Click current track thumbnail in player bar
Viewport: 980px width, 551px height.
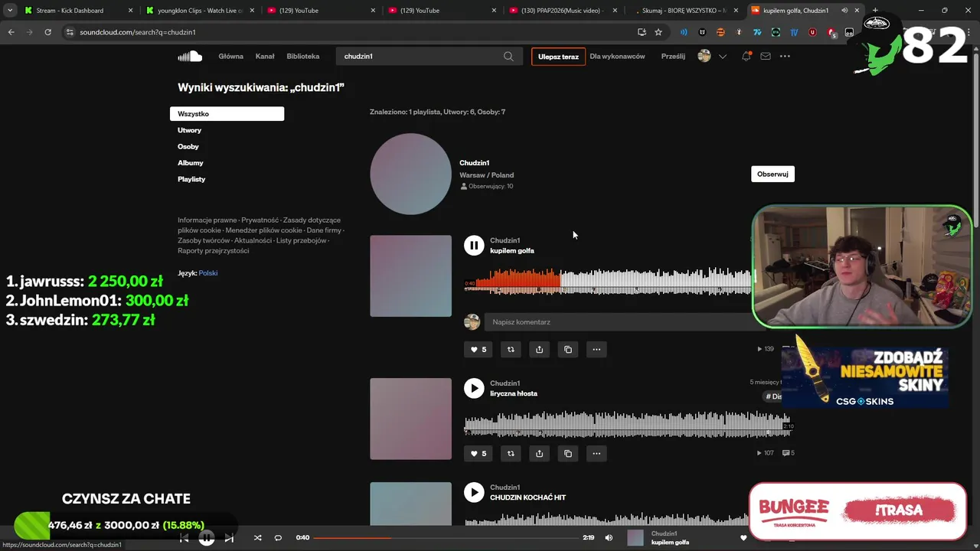(635, 538)
